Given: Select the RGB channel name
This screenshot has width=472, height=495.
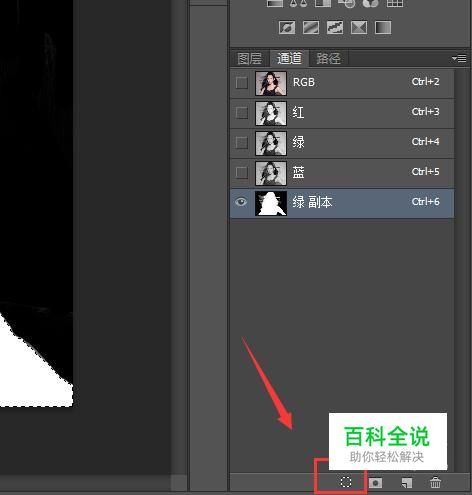Looking at the screenshot, I should tap(304, 82).
